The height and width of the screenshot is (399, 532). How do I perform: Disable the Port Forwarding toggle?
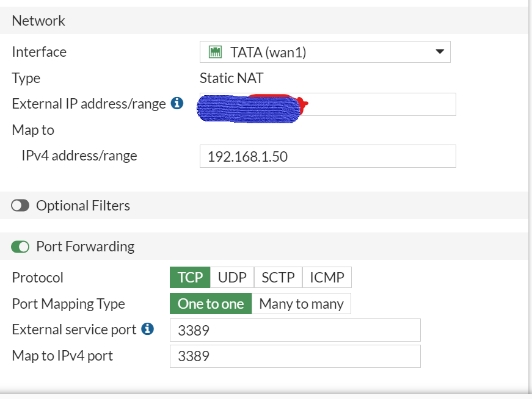click(20, 246)
